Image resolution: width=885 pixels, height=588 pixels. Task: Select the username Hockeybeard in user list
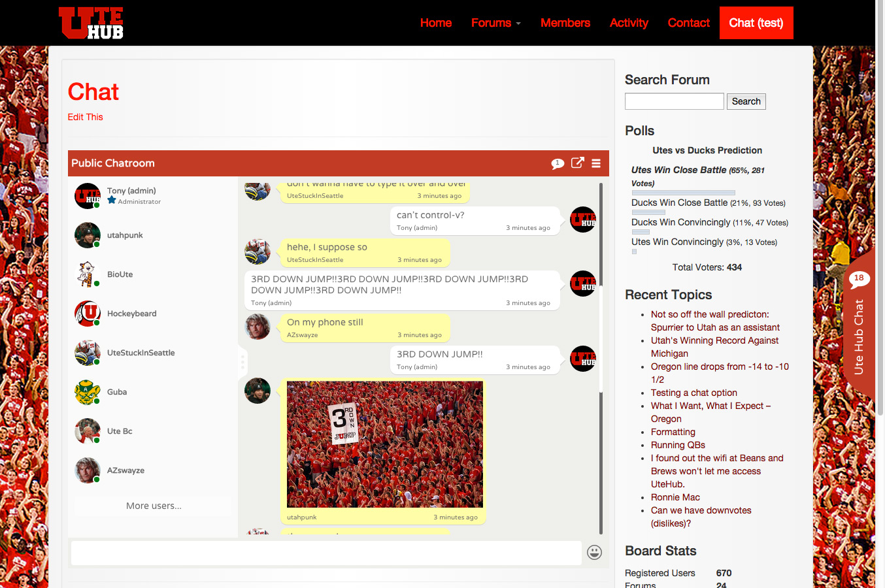point(132,314)
